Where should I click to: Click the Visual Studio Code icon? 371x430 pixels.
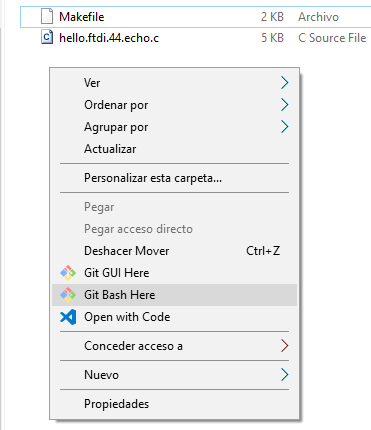(x=68, y=317)
